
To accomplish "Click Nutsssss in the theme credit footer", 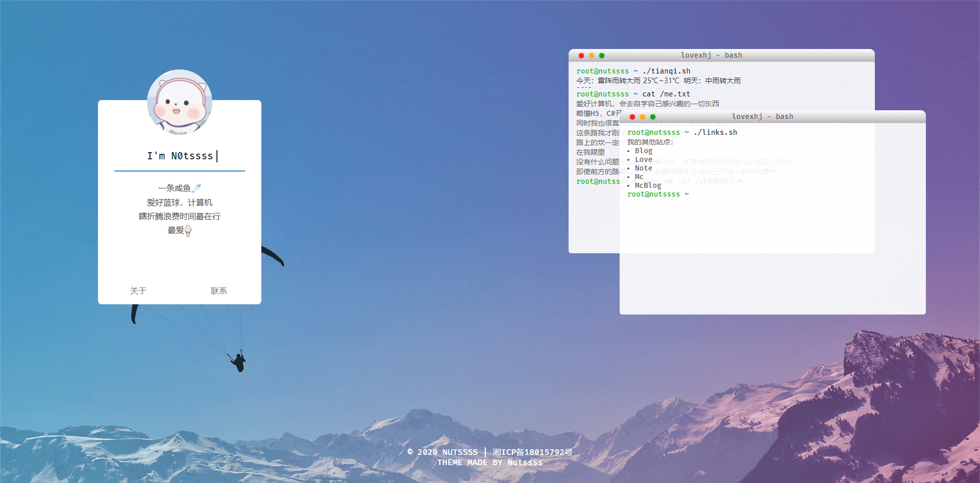I will 525,463.
